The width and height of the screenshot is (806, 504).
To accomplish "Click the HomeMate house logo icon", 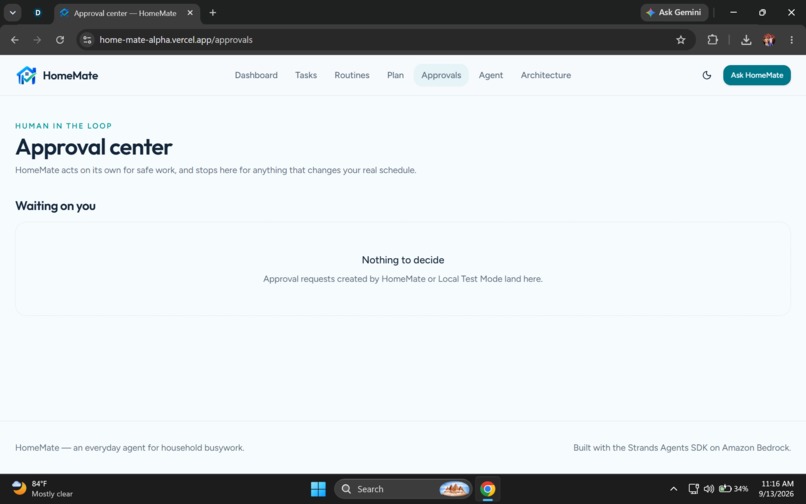I will [26, 75].
